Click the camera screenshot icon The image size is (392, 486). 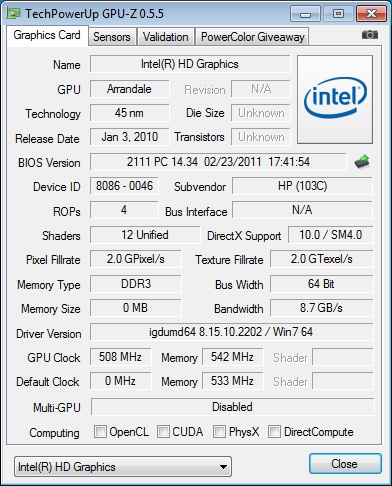pyautogui.click(x=370, y=34)
